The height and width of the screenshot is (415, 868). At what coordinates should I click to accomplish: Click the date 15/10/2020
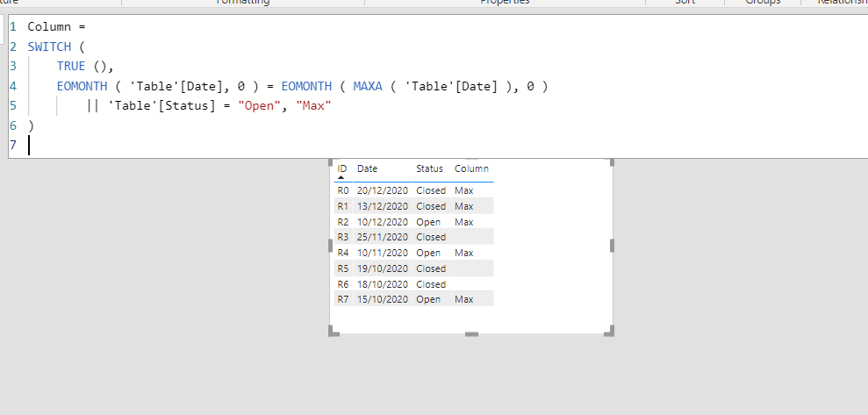point(383,299)
